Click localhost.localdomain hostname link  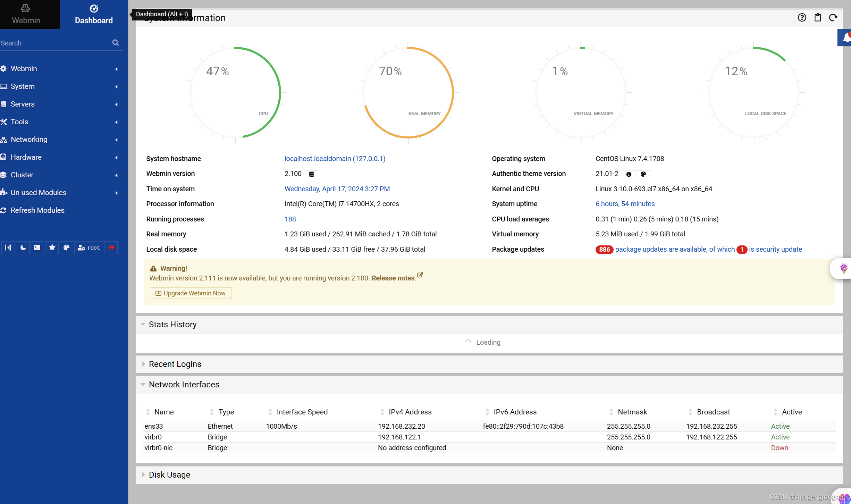(335, 158)
